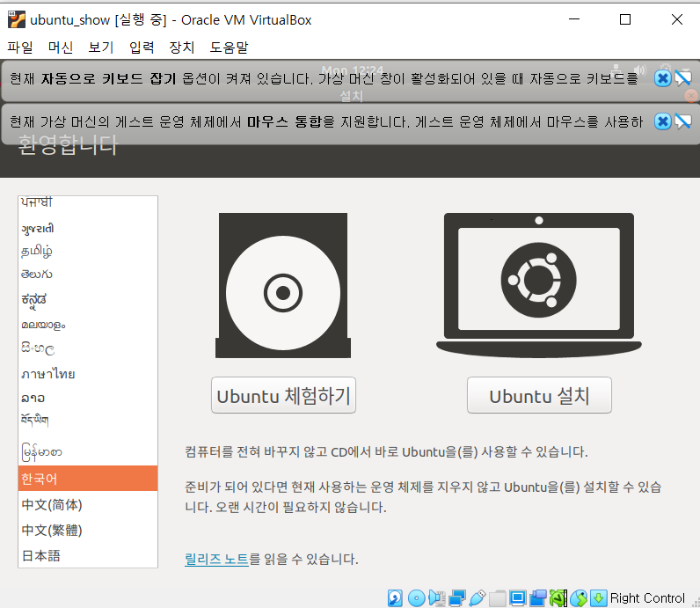
Task: Click the mouse integration status icon
Action: click(x=579, y=597)
